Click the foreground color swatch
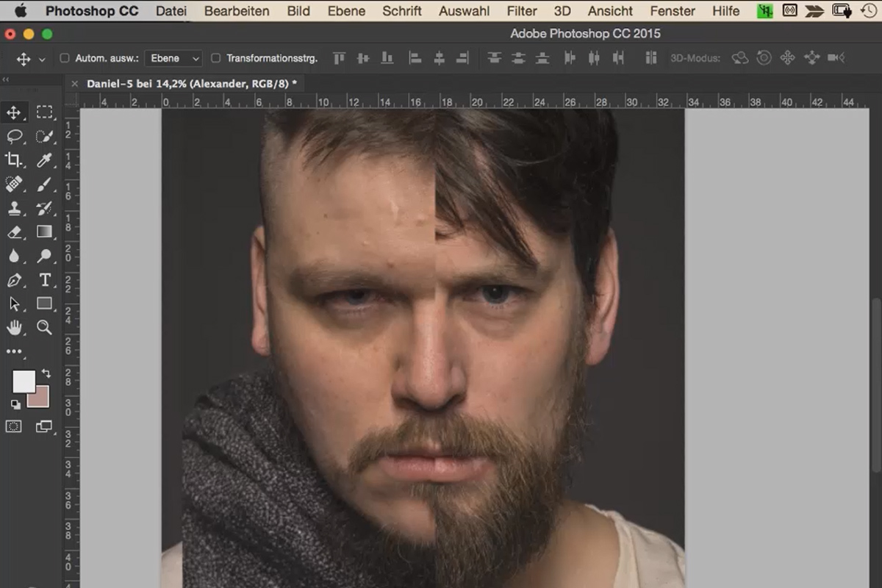Viewport: 882px width, 588px height. click(x=24, y=382)
